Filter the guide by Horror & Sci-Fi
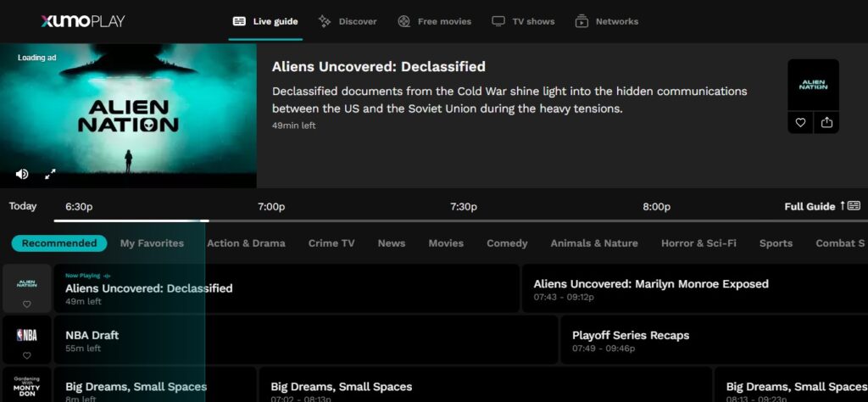Screen dimensions: 868x402 (x=698, y=243)
